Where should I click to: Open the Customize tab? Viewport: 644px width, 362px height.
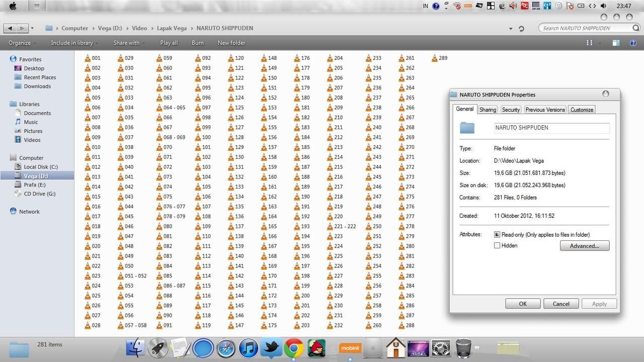tap(582, 110)
